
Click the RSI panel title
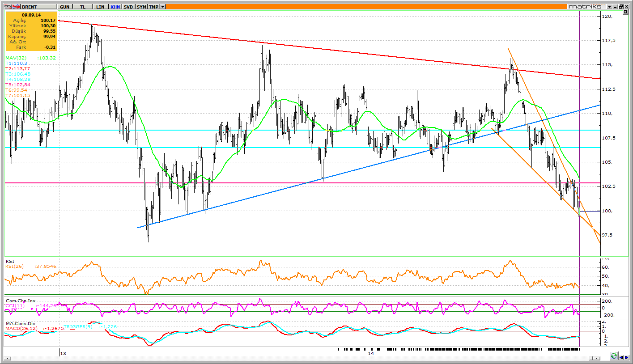10,261
